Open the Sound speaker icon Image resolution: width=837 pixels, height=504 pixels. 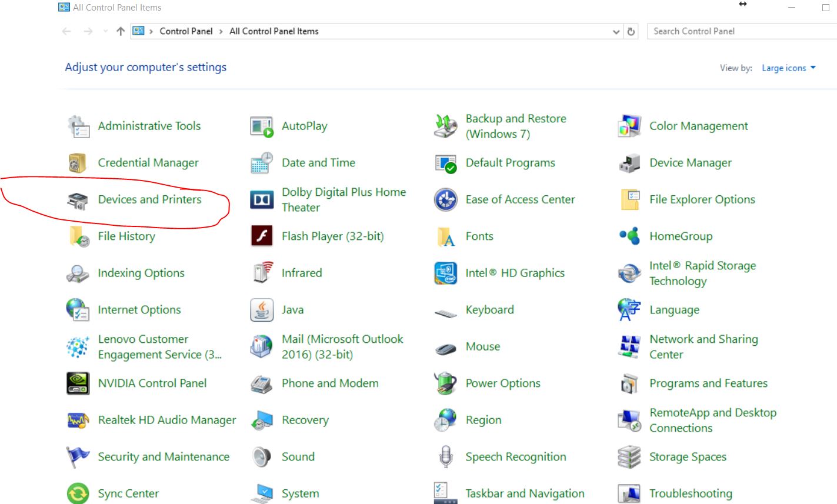pyautogui.click(x=262, y=457)
